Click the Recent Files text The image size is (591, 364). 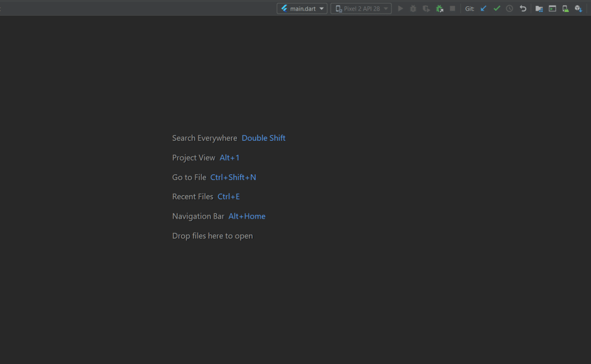tap(193, 197)
